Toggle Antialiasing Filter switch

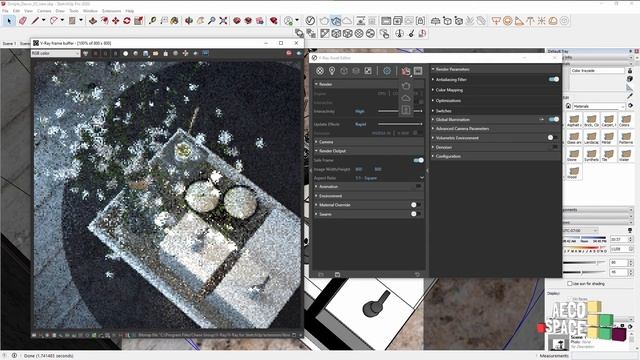pyautogui.click(x=553, y=79)
